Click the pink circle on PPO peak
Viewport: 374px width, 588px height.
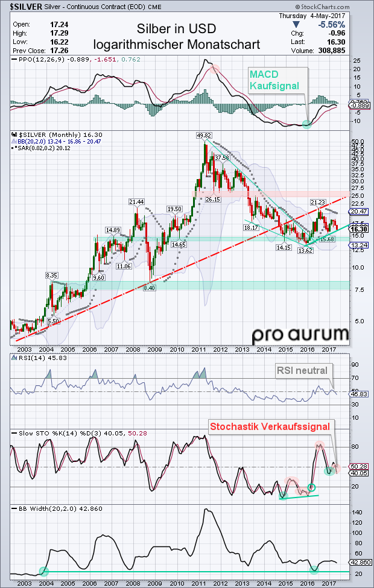click(x=214, y=70)
